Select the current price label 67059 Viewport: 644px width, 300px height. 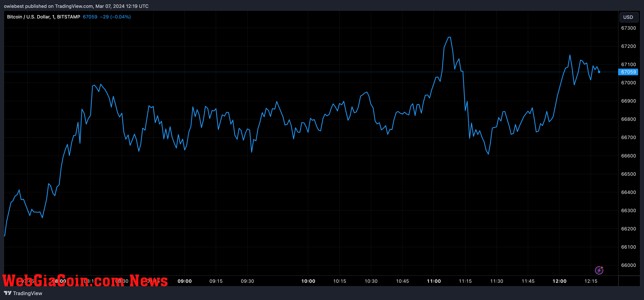point(628,72)
